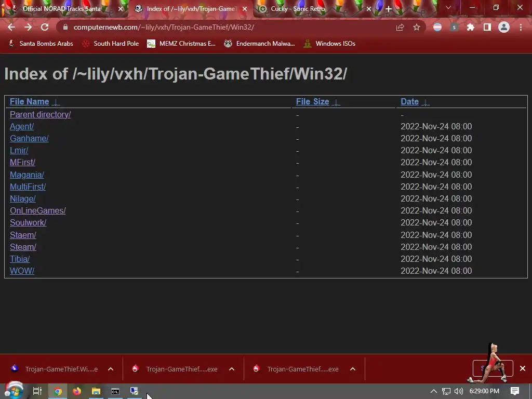Viewport: 532px width, 399px height.
Task: Open Santa Bombs Arabs bookmark
Action: [41, 44]
